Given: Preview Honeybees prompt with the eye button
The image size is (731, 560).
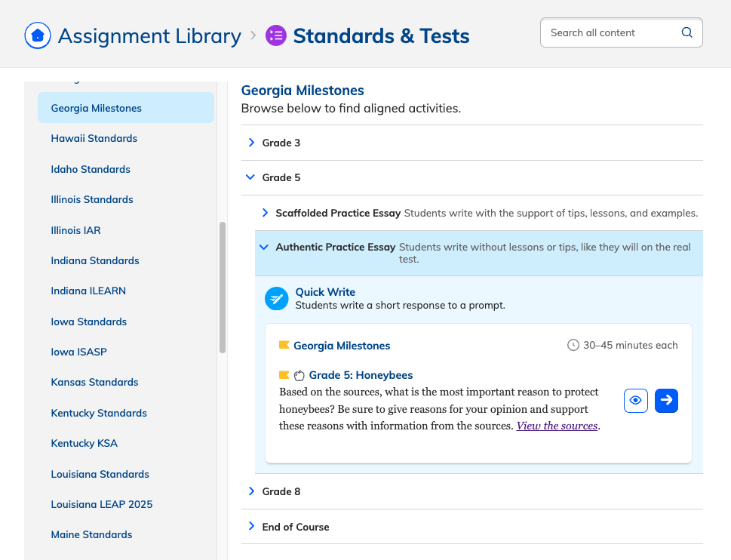Looking at the screenshot, I should point(635,401).
